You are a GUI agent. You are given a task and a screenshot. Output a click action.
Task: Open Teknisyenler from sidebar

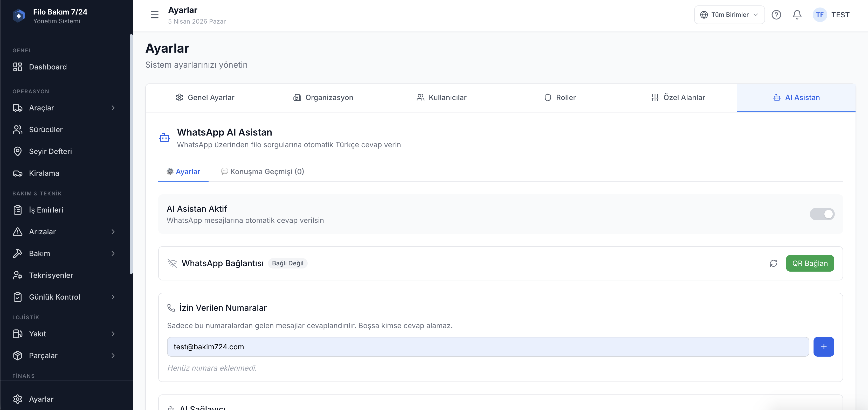click(x=51, y=275)
